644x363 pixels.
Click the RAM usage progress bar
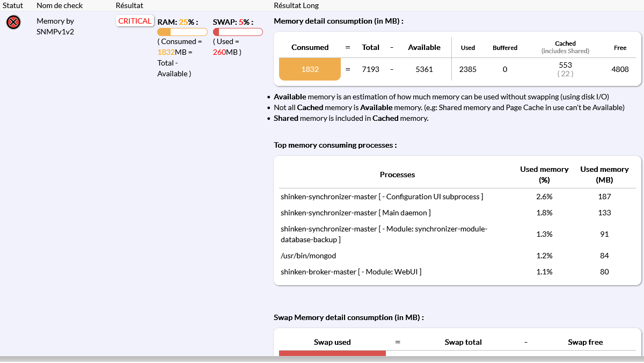pos(182,32)
